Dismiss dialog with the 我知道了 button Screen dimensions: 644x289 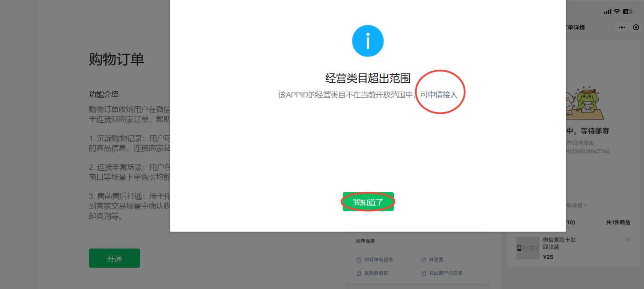tap(368, 202)
